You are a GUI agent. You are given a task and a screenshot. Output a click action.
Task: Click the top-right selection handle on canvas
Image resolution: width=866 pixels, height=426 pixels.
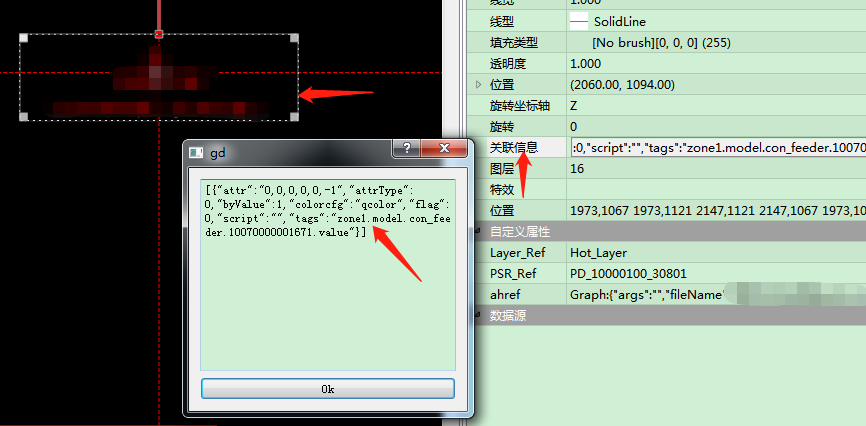[x=294, y=38]
